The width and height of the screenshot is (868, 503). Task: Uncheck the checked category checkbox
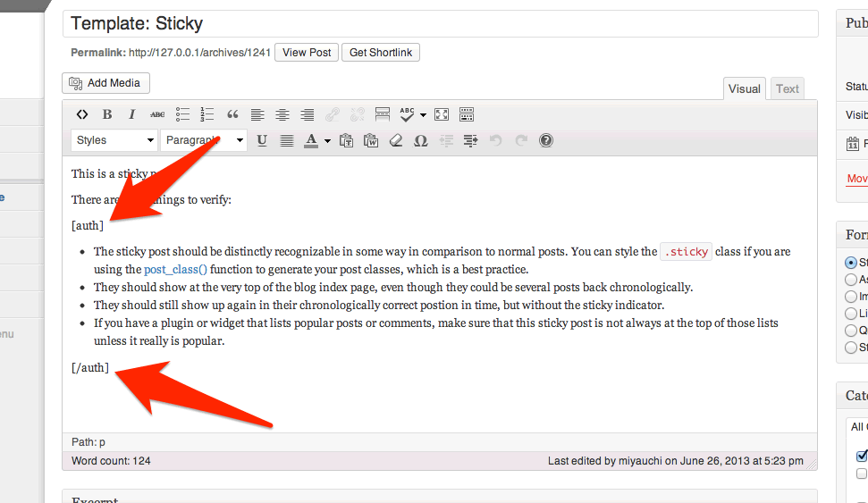pyautogui.click(x=862, y=456)
